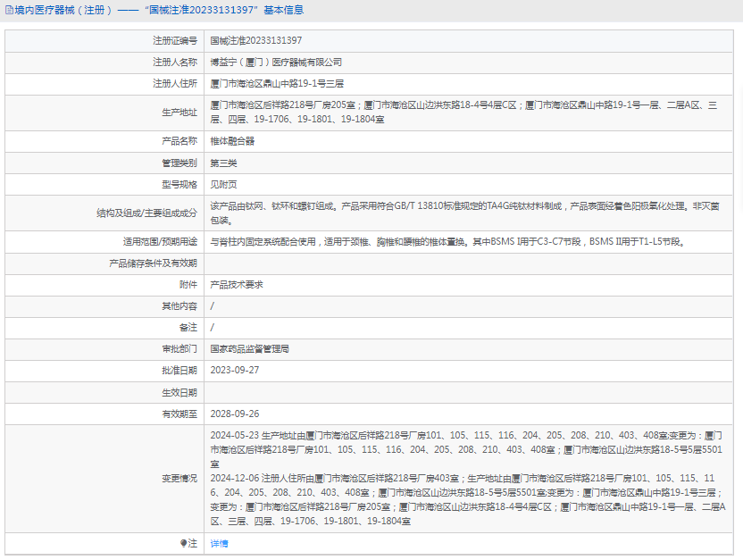The height and width of the screenshot is (560, 743).
Task: Select approving department 国家药品监督管理局
Action: pos(250,349)
